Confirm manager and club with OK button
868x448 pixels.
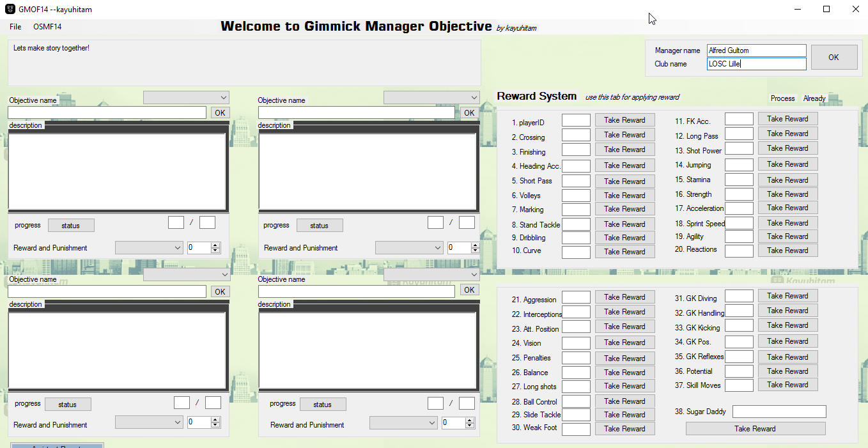(833, 57)
